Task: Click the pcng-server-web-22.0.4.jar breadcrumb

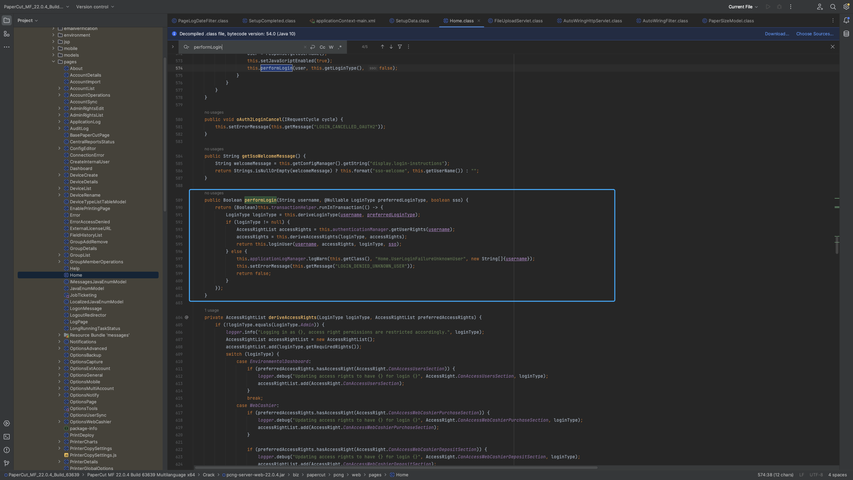Action: (253, 475)
